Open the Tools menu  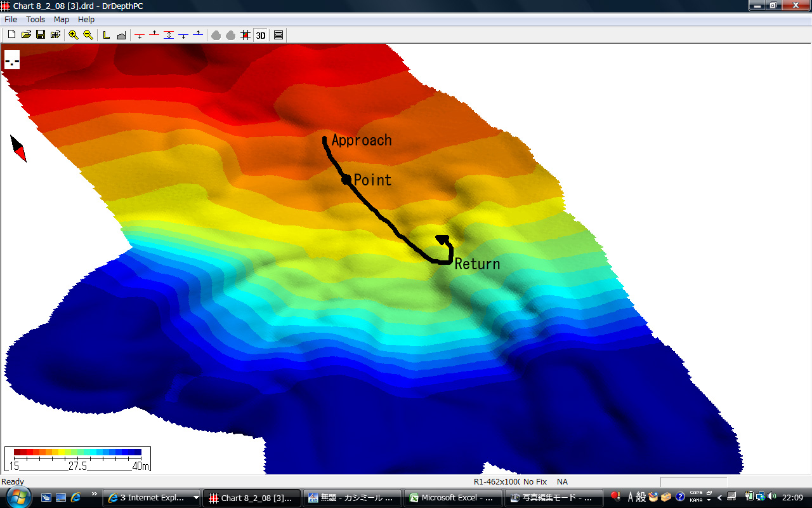(x=36, y=20)
